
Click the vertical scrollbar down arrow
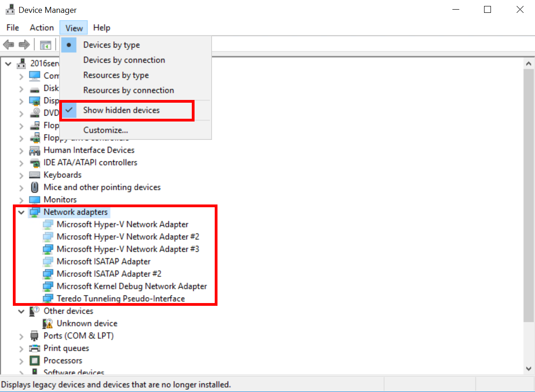[528, 368]
